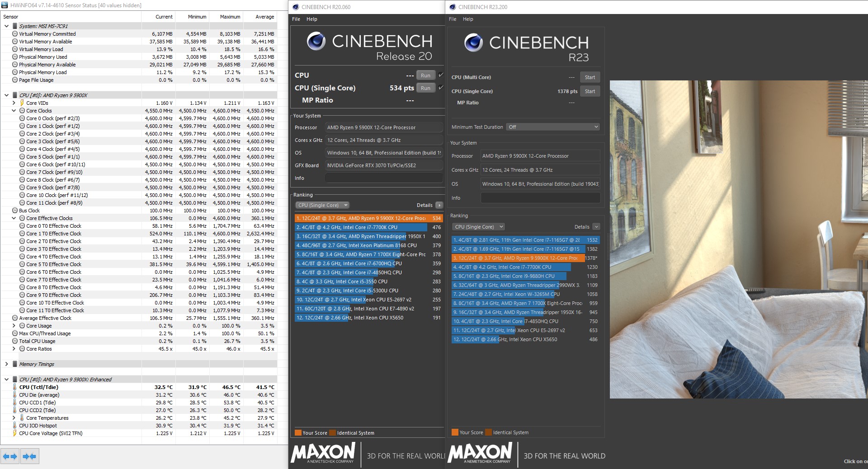Click the icon next to Virtual Memory Committed
Viewport: 868px width, 469px height.
click(x=15, y=34)
